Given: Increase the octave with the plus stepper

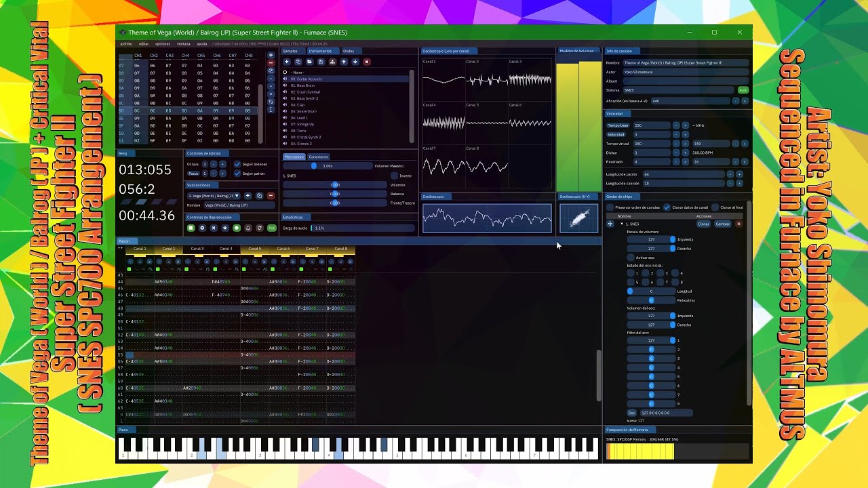Looking at the screenshot, I should [222, 164].
